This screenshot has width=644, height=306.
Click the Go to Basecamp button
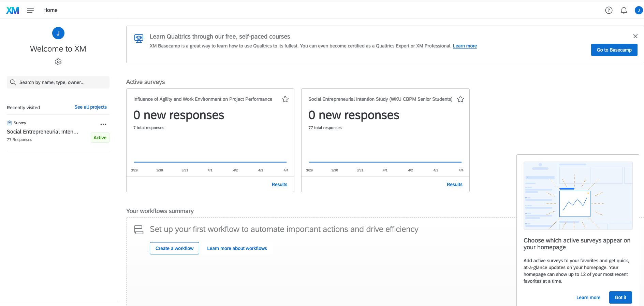click(614, 50)
